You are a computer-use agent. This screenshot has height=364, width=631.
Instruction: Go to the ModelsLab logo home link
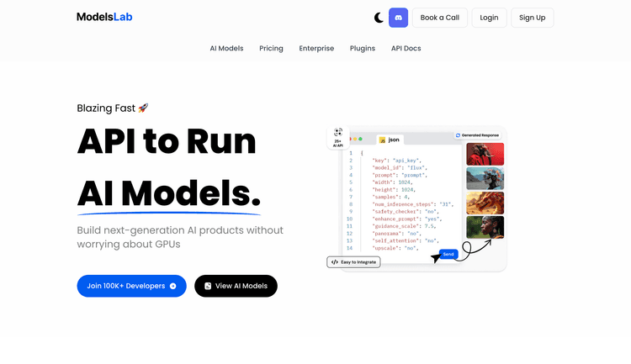coord(104,17)
